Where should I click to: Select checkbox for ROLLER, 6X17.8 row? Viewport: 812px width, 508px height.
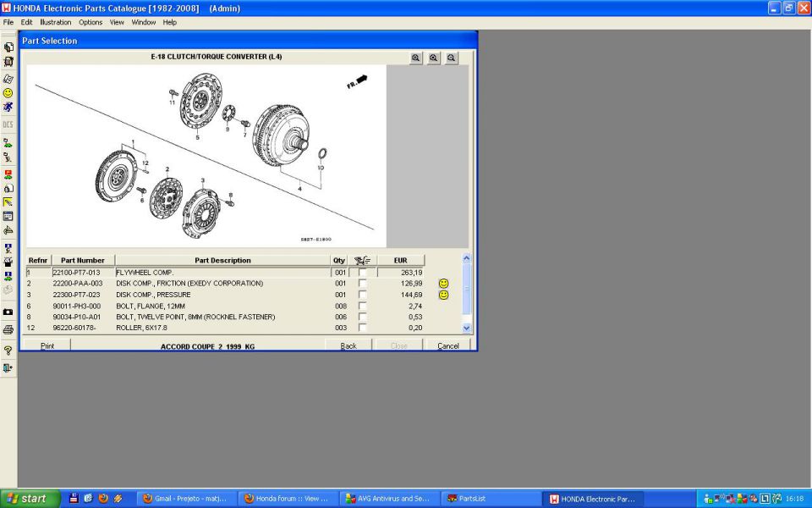(363, 328)
